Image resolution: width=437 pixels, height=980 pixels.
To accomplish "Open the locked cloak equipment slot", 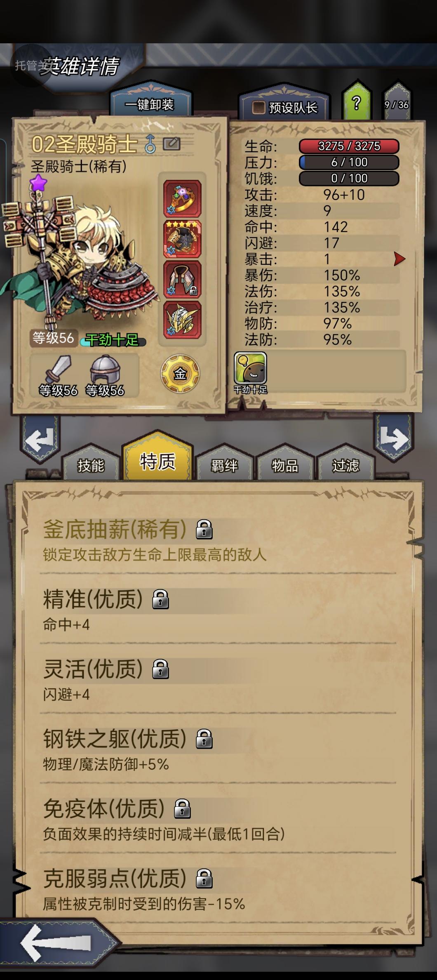I will (182, 279).
